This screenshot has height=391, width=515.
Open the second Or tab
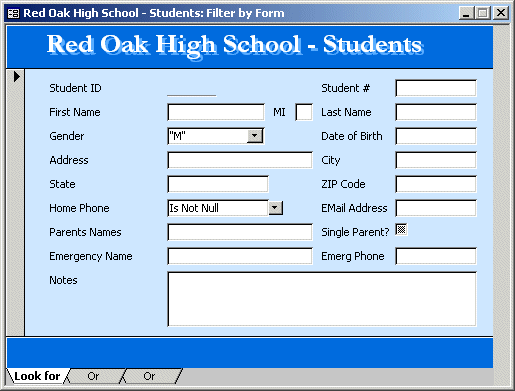coord(149,376)
